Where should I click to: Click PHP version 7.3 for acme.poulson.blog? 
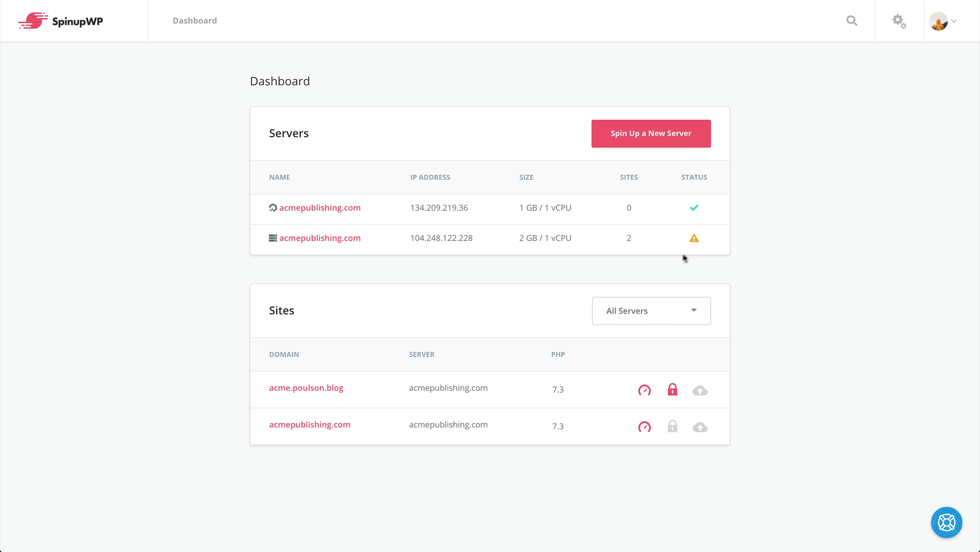coord(558,390)
